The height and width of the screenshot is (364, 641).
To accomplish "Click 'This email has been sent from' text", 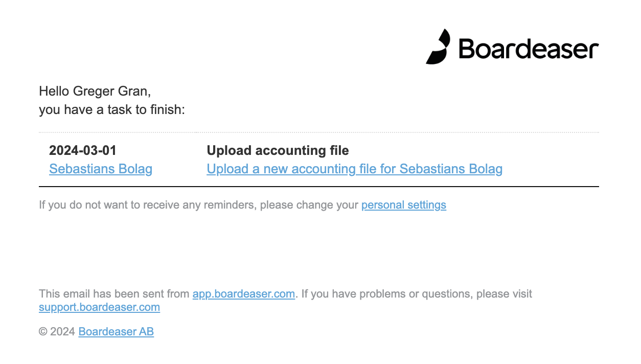I will coord(115,294).
